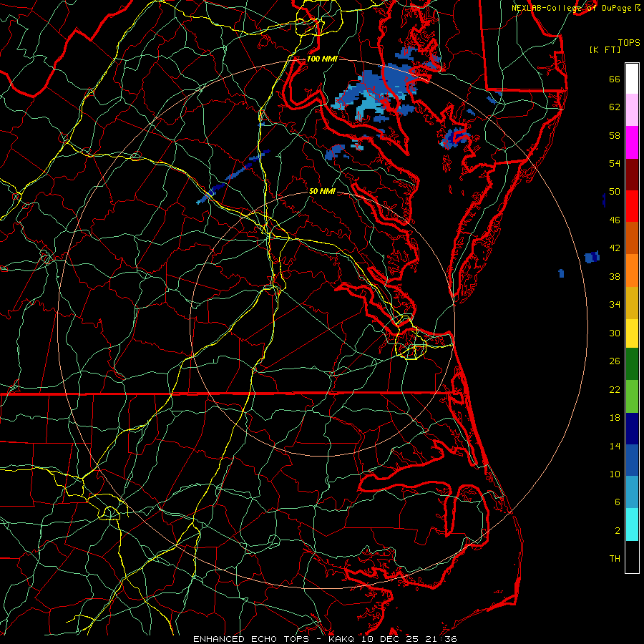
Task: Click the gold 34 kft legend swatch
Action: point(632,303)
